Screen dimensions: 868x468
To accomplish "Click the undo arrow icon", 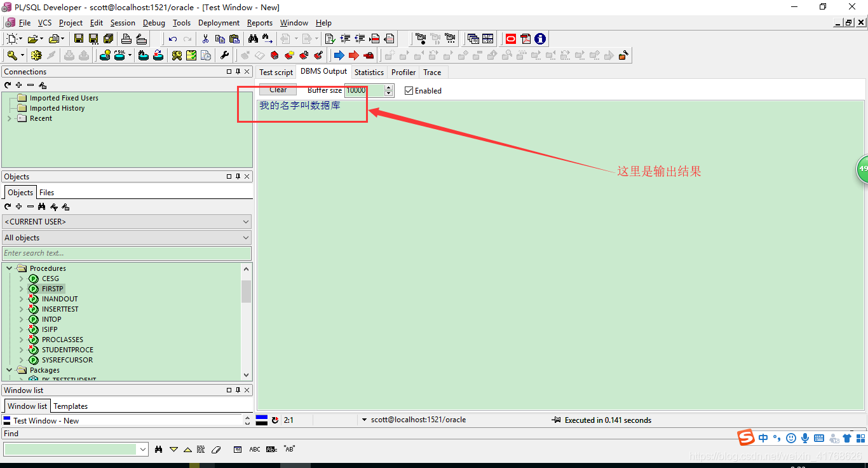I will click(173, 39).
